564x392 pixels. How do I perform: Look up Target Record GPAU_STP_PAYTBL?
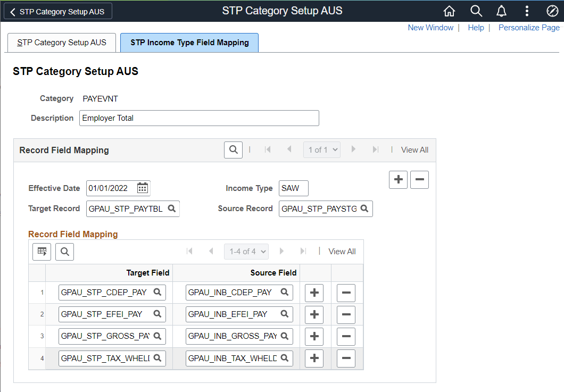[172, 208]
